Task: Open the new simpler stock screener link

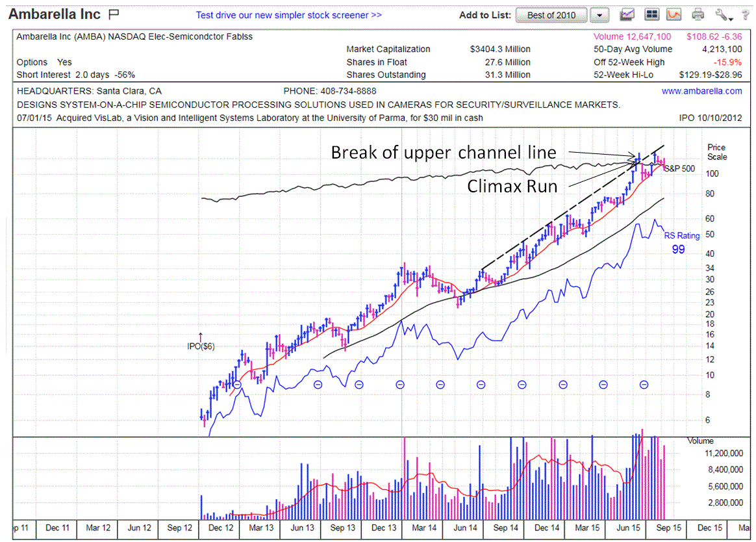Action: 288,15
